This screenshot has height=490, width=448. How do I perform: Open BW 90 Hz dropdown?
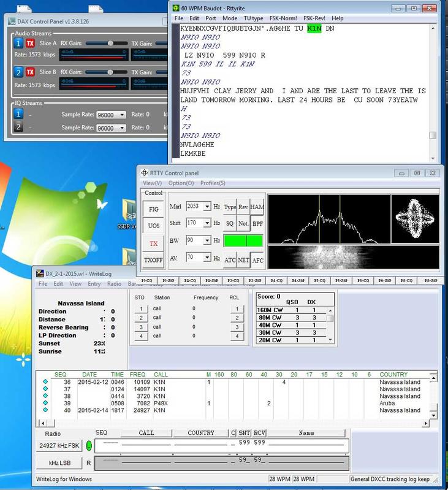(207, 240)
